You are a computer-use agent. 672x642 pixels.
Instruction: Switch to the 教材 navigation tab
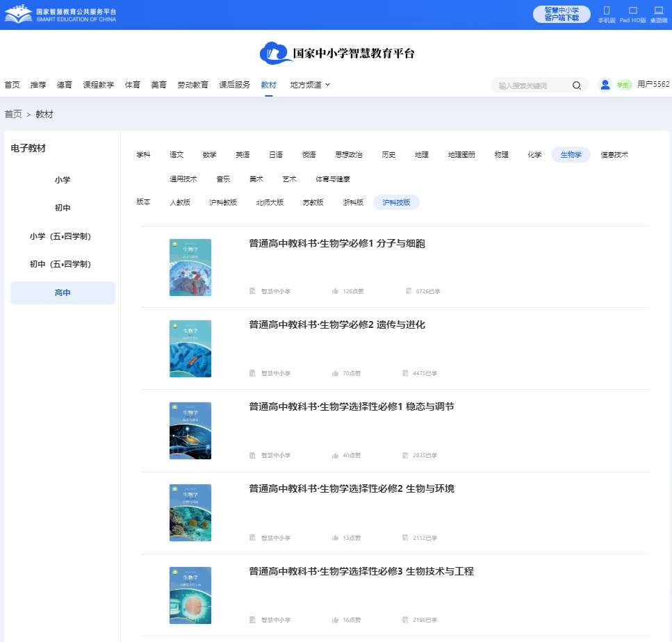click(269, 85)
